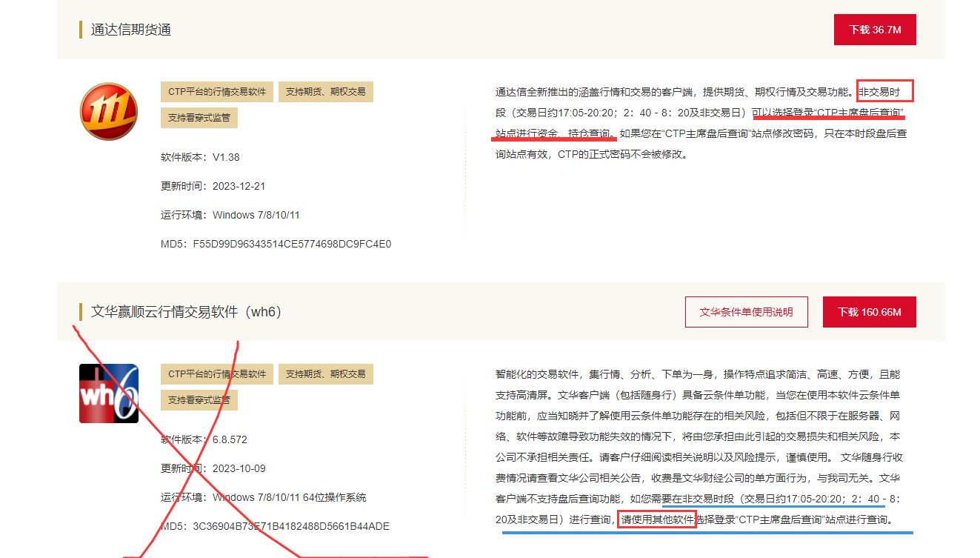Image resolution: width=980 pixels, height=558 pixels.
Task: Click the 运行环境：Windows 7/8/10/11 line for 通达信
Action: (230, 215)
